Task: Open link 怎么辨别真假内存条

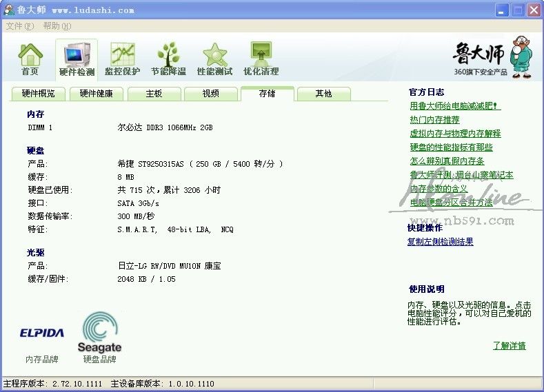Action: [447, 161]
